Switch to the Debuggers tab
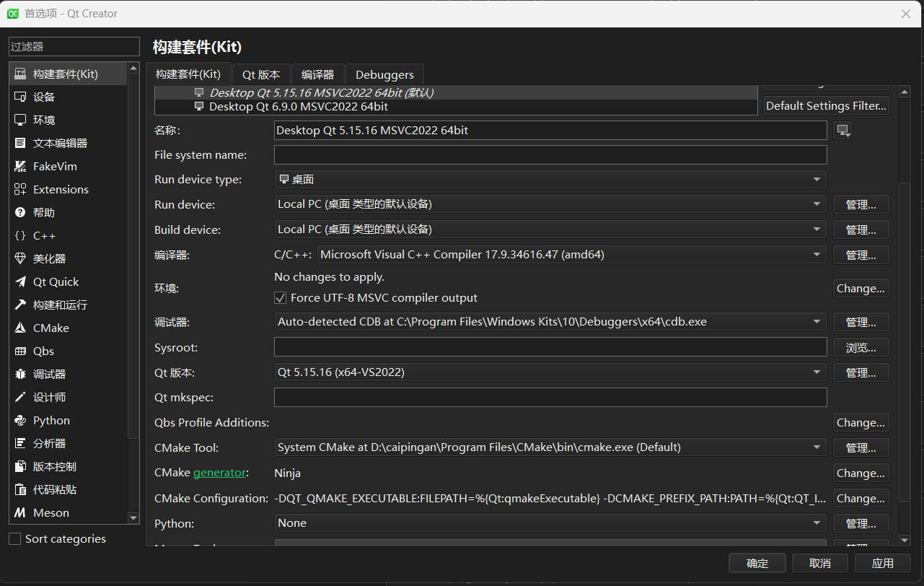The height and width of the screenshot is (586, 924). point(384,74)
